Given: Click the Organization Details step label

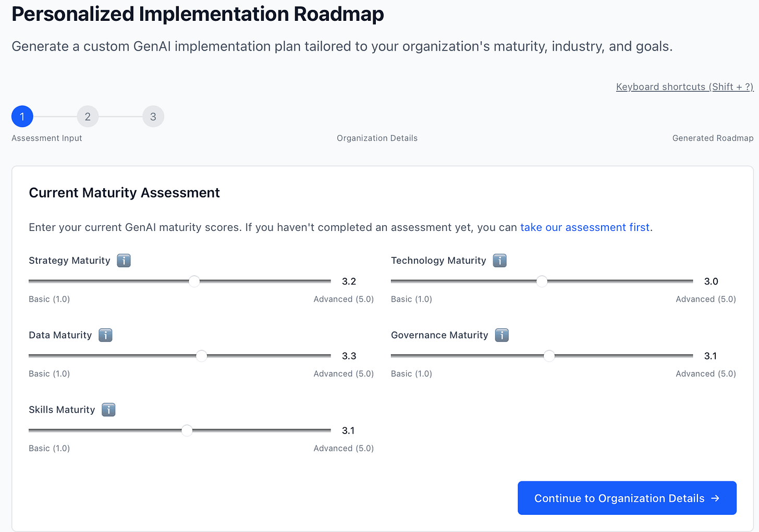Looking at the screenshot, I should [x=377, y=138].
